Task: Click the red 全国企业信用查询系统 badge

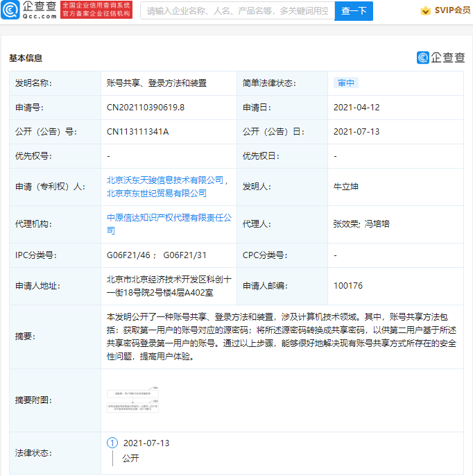Action: pos(87,10)
